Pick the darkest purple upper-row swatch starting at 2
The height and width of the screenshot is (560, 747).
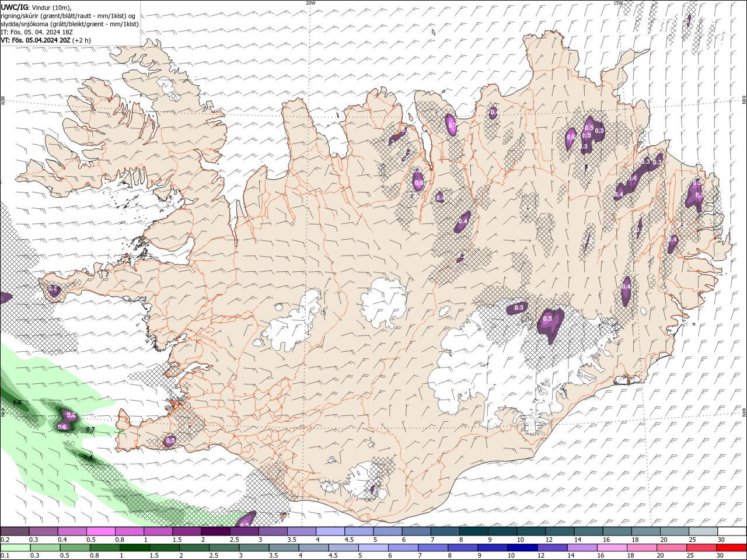[x=215, y=531]
